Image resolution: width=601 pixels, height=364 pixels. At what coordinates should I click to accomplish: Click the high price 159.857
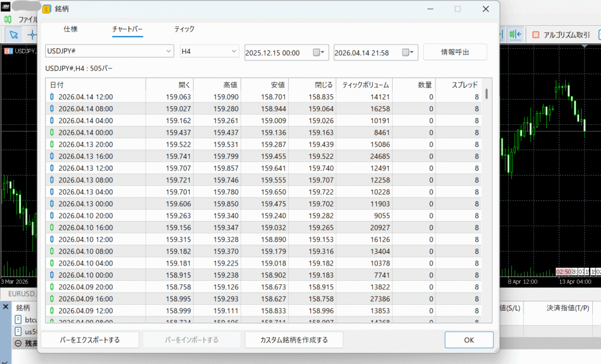point(226,168)
